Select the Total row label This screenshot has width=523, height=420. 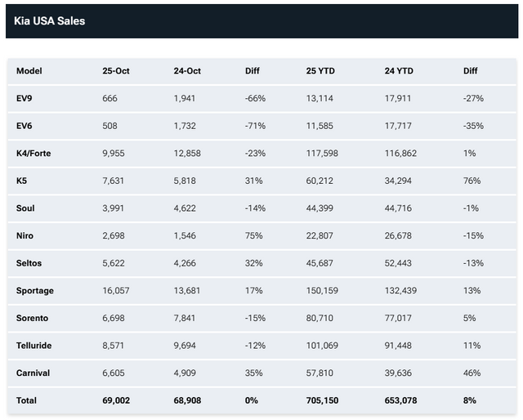27,400
